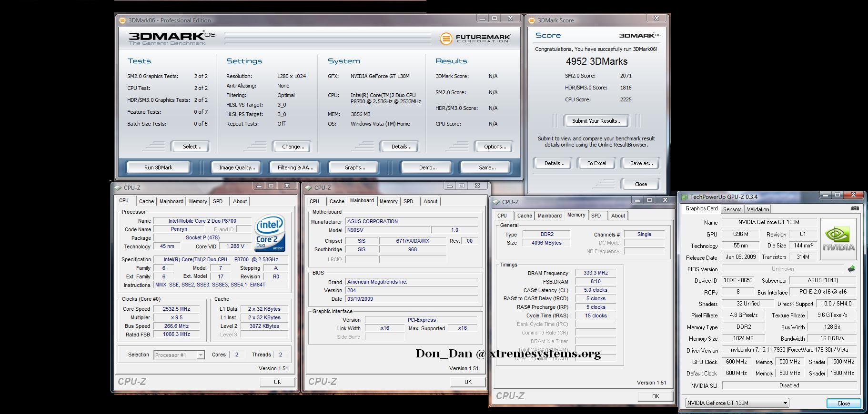Click the 3DMark Score window title icon
Screen dimensions: 868x414
pos(532,20)
